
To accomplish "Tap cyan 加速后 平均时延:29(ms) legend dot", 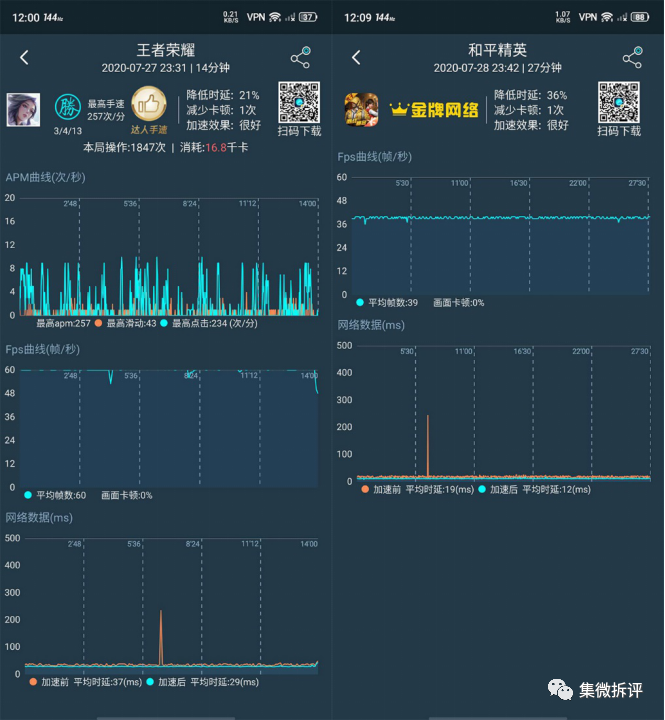I will 150,682.
